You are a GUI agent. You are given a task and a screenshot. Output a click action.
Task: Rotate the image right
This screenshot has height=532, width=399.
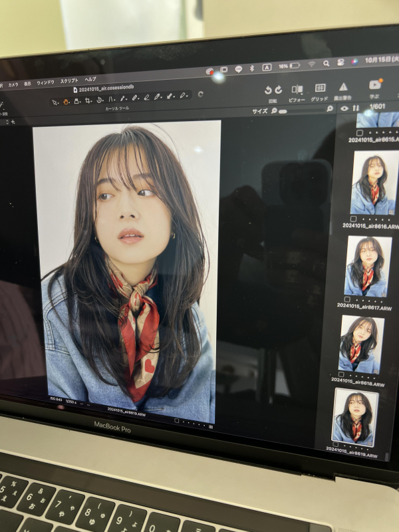coord(279,90)
